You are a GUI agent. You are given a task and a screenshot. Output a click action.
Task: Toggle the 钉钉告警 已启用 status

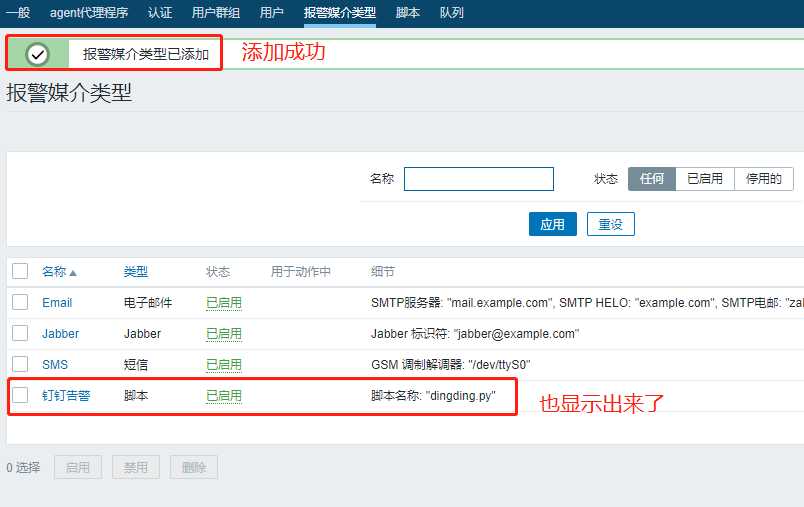pyautogui.click(x=224, y=395)
